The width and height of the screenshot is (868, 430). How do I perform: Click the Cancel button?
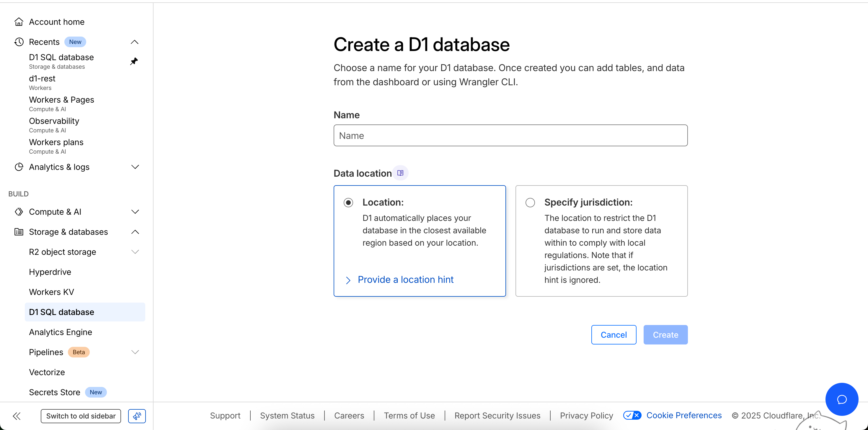(x=614, y=335)
